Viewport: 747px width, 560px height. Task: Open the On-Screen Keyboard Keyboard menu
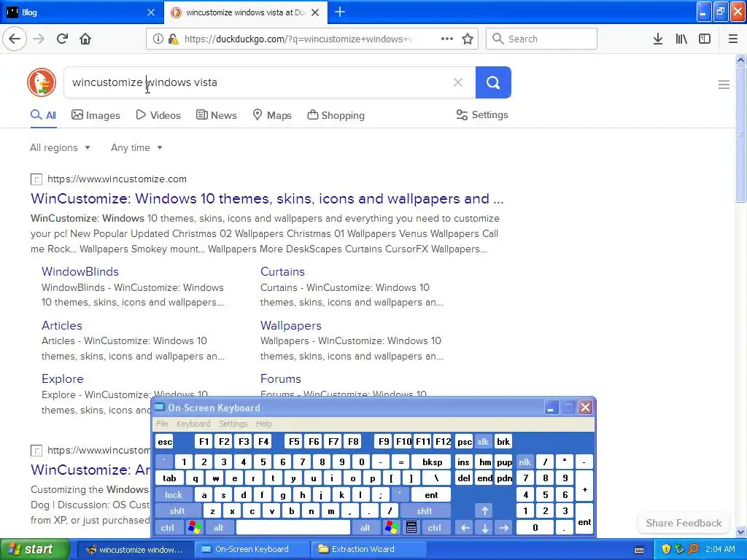point(193,424)
